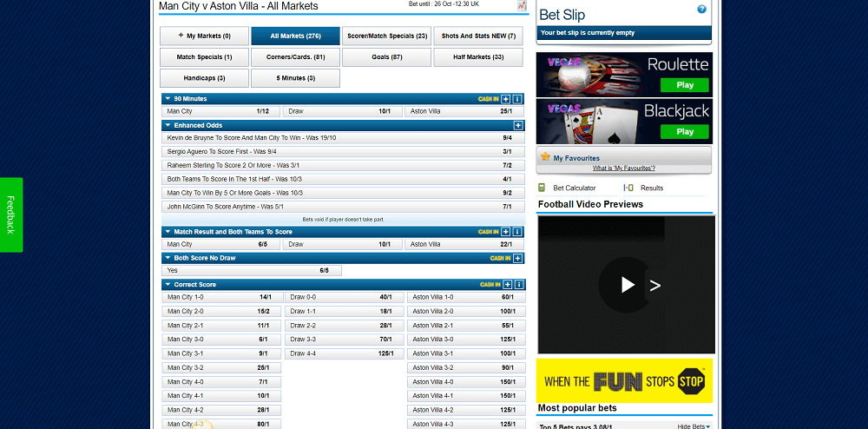Collapse the 90 Minutes market
The image size is (868, 429).
(x=168, y=99)
